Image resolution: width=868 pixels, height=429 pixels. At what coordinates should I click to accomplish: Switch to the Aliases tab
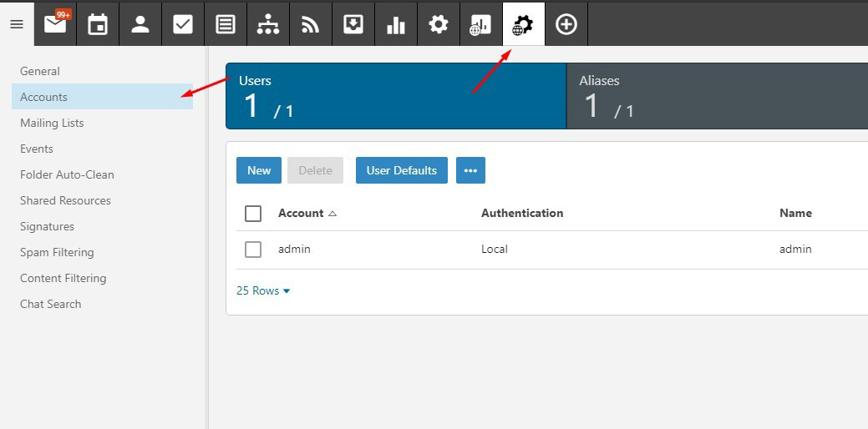point(717,96)
